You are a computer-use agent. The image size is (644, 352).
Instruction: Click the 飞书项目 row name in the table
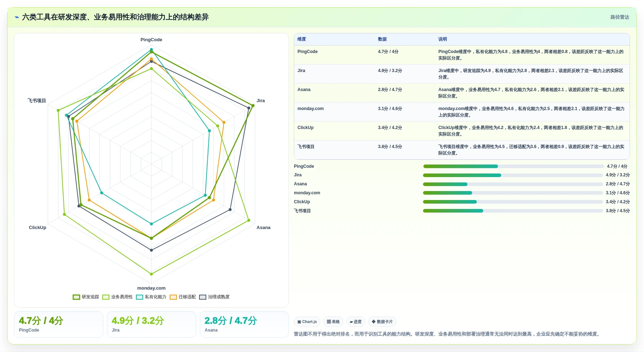click(x=306, y=147)
